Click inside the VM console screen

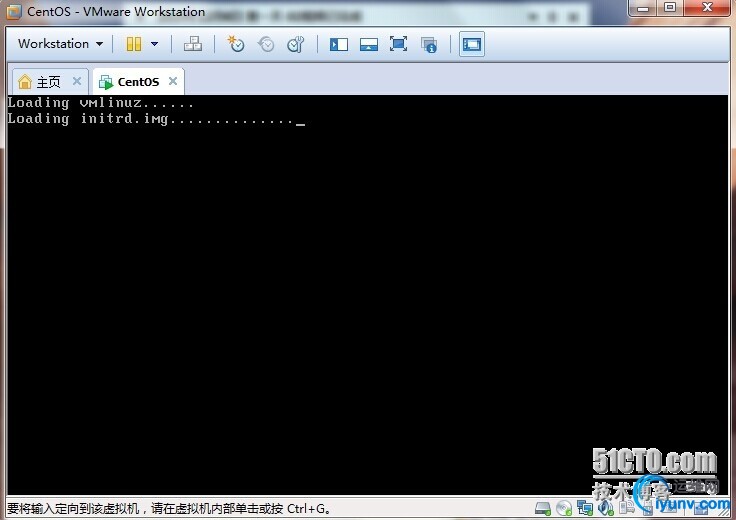tap(368, 295)
